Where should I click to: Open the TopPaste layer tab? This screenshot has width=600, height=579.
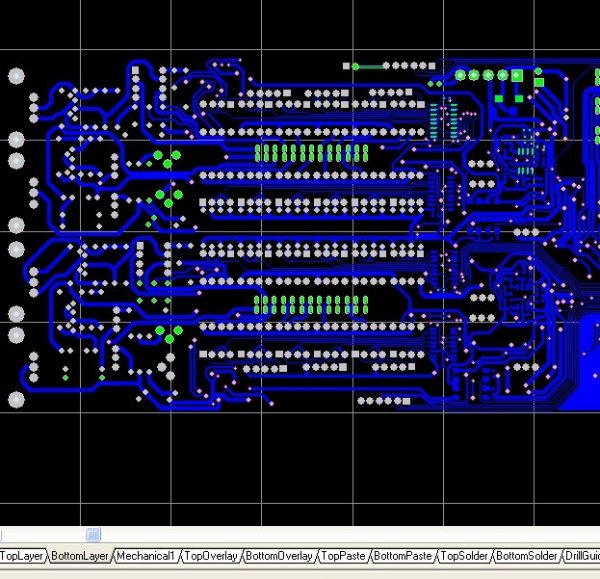tap(343, 556)
